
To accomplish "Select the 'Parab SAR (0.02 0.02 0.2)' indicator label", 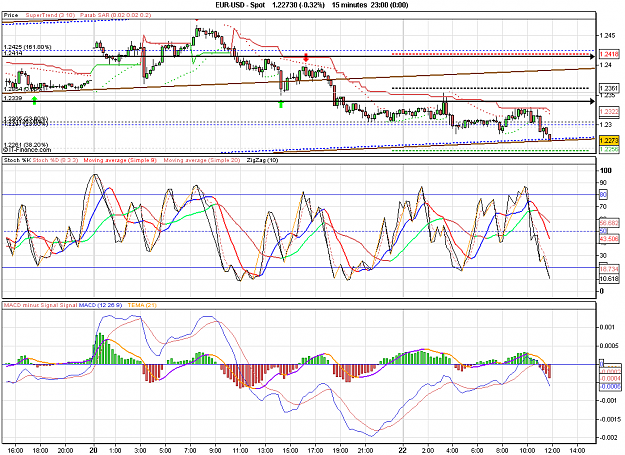I will coord(116,15).
